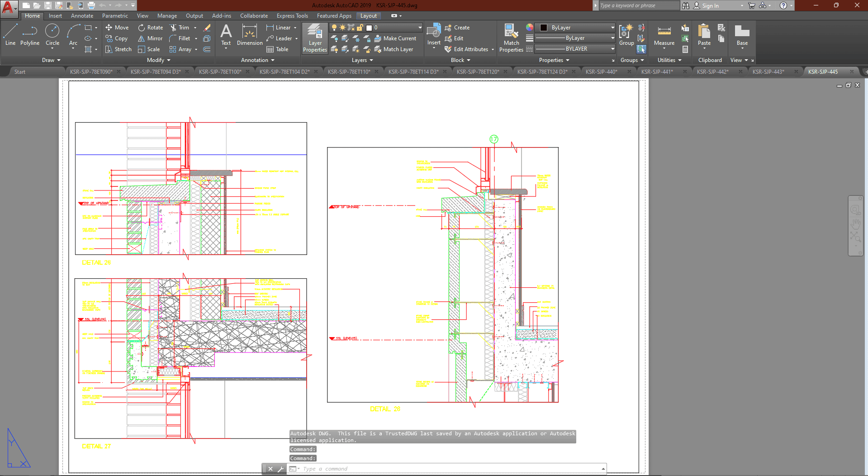Viewport: 868px width, 476px height.
Task: Toggle the layer lock padlock icon
Action: point(360,28)
